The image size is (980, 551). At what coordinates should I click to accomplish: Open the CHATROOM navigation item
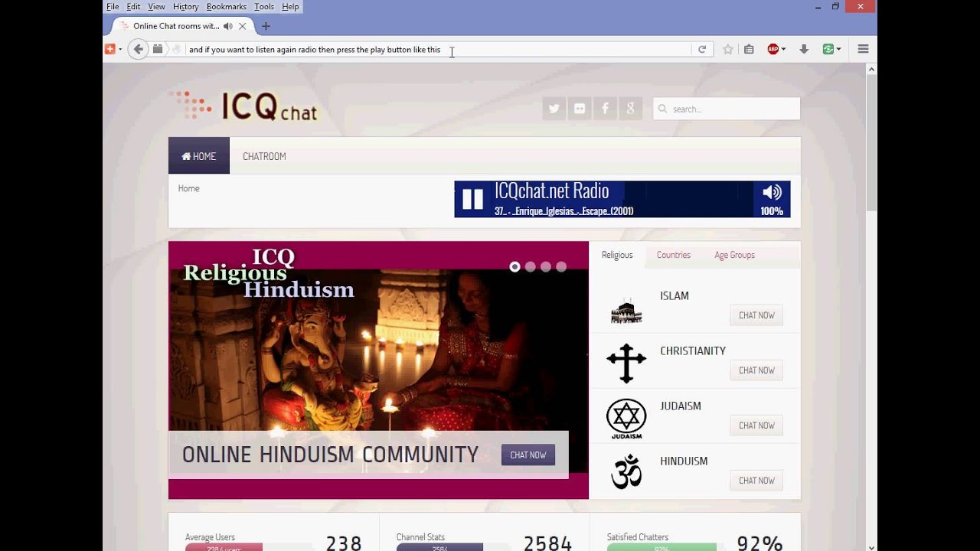coord(264,156)
